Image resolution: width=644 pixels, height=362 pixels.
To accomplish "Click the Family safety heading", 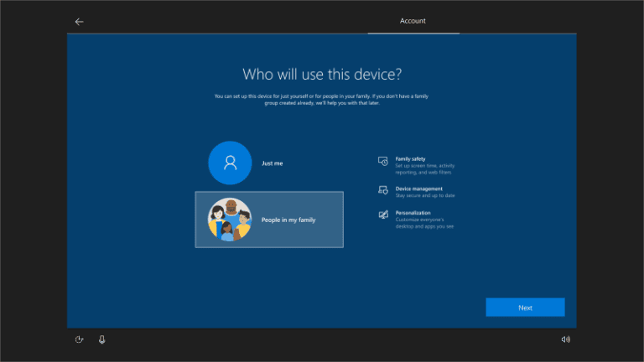I will pos(410,159).
